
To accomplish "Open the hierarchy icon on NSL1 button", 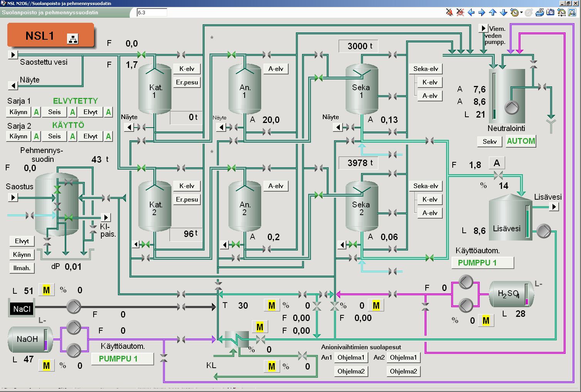I will coord(73,39).
